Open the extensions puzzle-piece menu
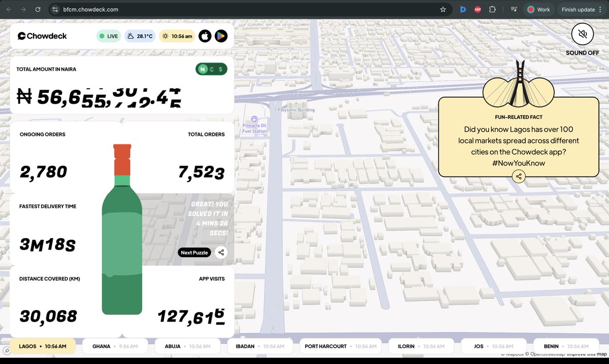The height and width of the screenshot is (364, 609). pos(492,9)
